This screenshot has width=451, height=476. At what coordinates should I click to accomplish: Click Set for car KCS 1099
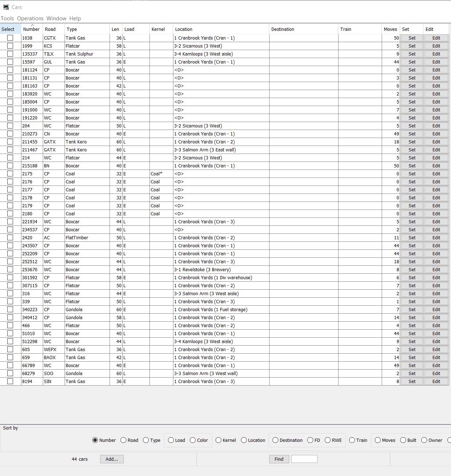[x=412, y=46]
